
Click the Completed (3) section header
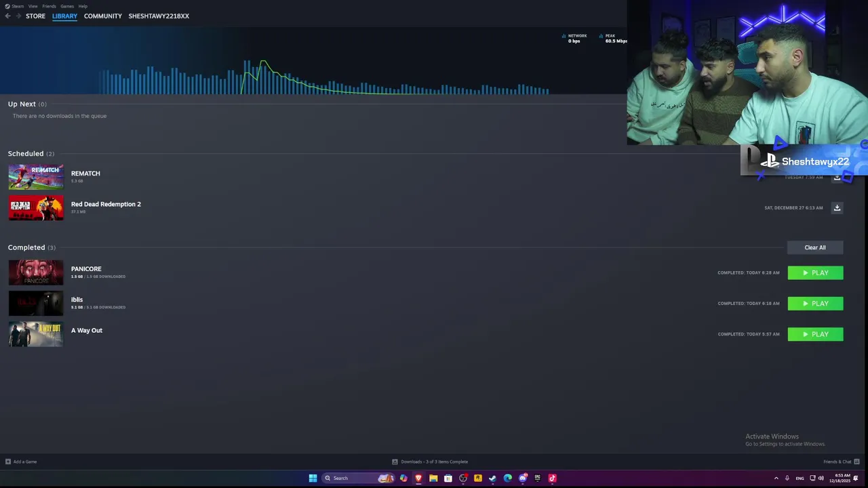(x=32, y=247)
